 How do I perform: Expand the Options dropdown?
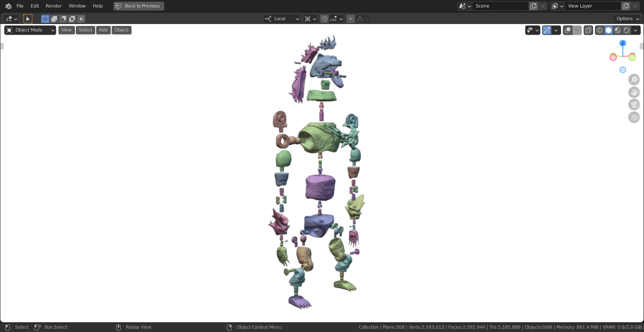click(627, 19)
